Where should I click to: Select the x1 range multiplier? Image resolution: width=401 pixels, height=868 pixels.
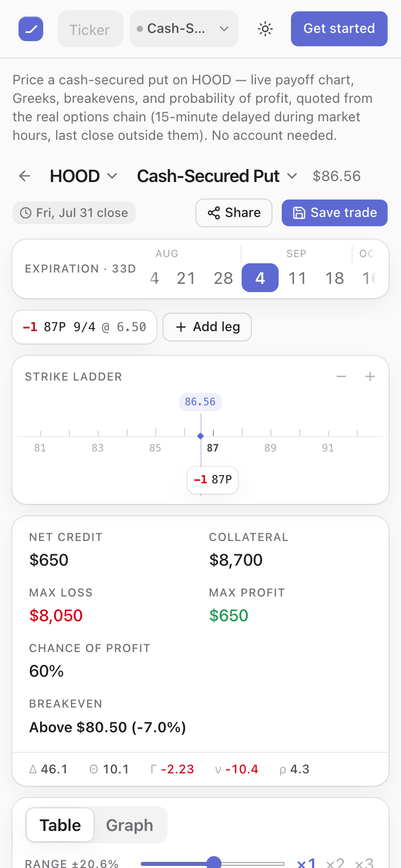click(306, 863)
